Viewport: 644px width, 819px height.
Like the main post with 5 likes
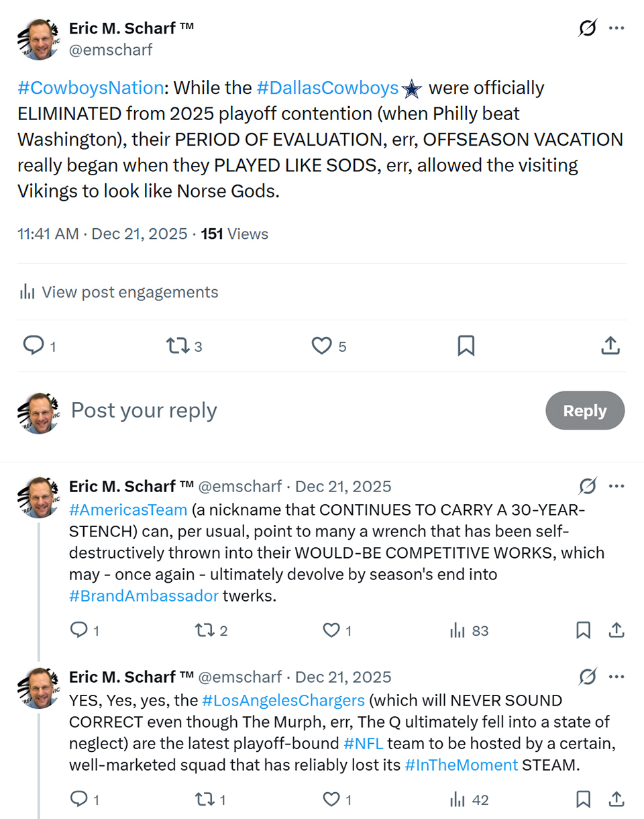323,346
